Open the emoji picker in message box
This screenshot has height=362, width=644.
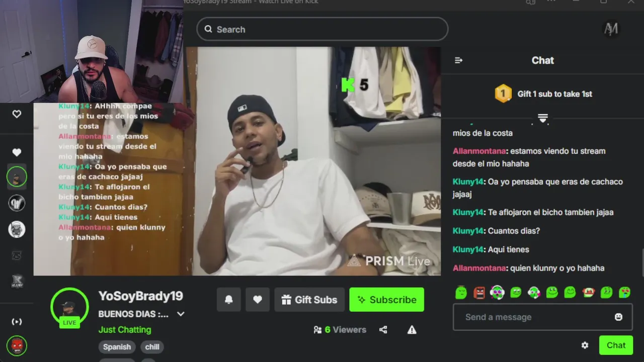point(618,317)
